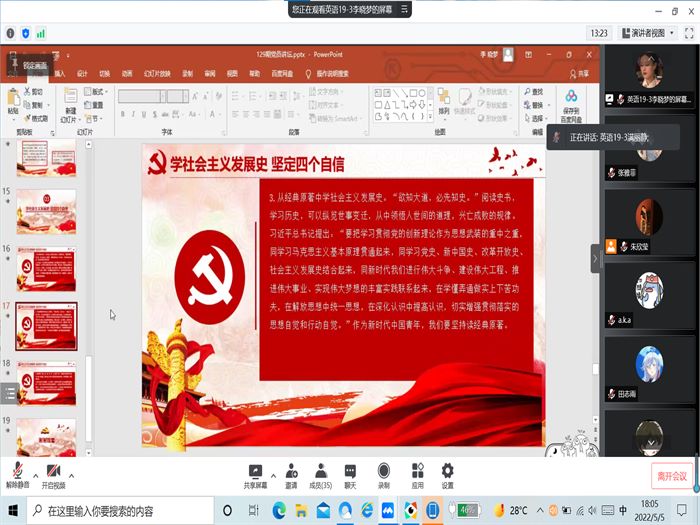Open the 插入 (Insert) ribbon tab
The image size is (700, 525).
[60, 74]
